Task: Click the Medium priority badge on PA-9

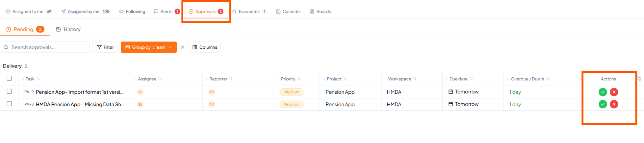Action: coord(291,92)
